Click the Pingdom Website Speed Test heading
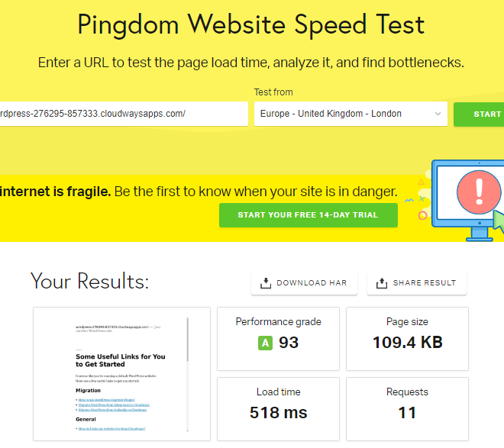 251,25
